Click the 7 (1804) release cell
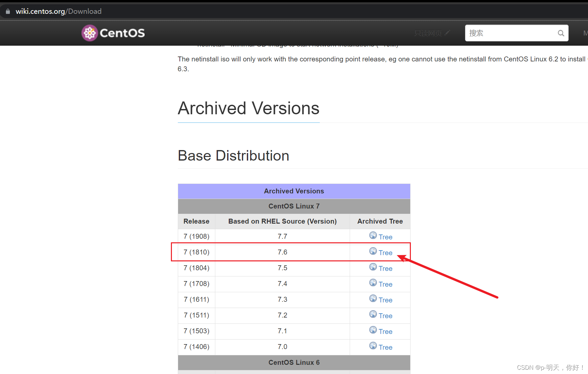 (x=197, y=268)
